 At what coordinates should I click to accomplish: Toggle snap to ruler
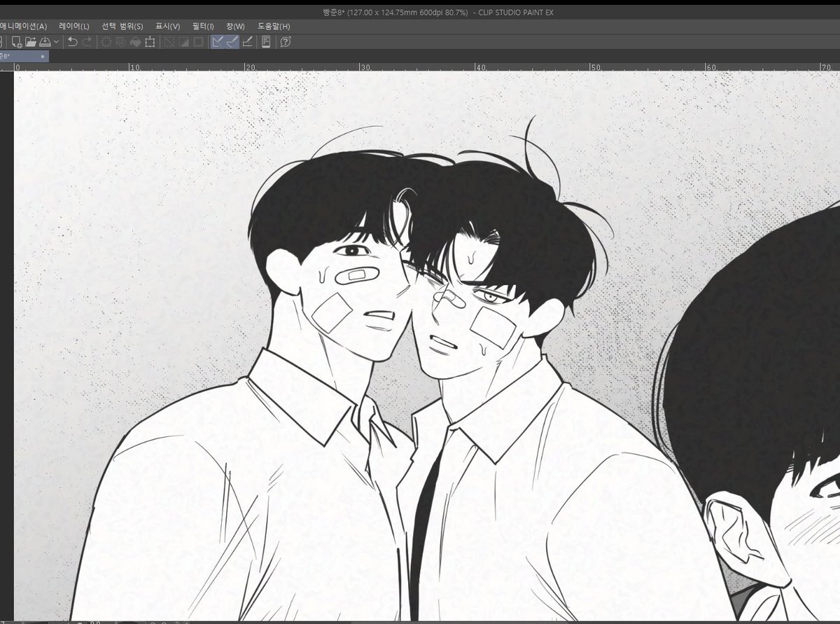coord(217,42)
